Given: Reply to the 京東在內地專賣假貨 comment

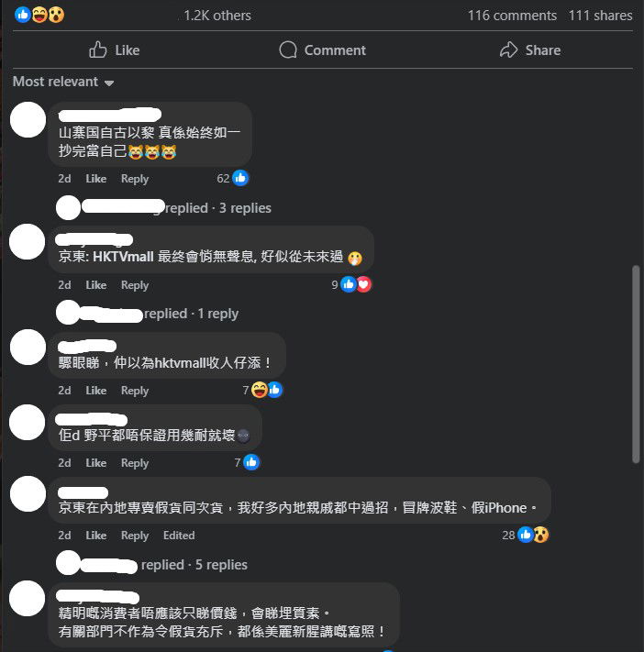Looking at the screenshot, I should point(135,536).
